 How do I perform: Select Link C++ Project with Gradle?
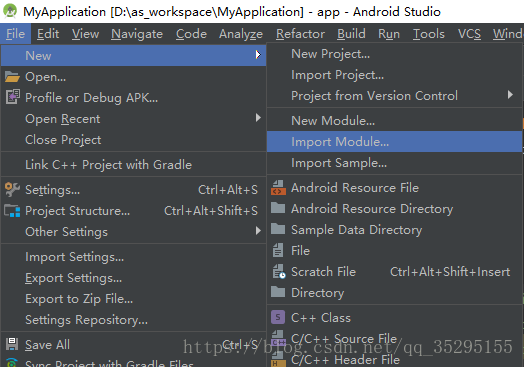(x=133, y=164)
